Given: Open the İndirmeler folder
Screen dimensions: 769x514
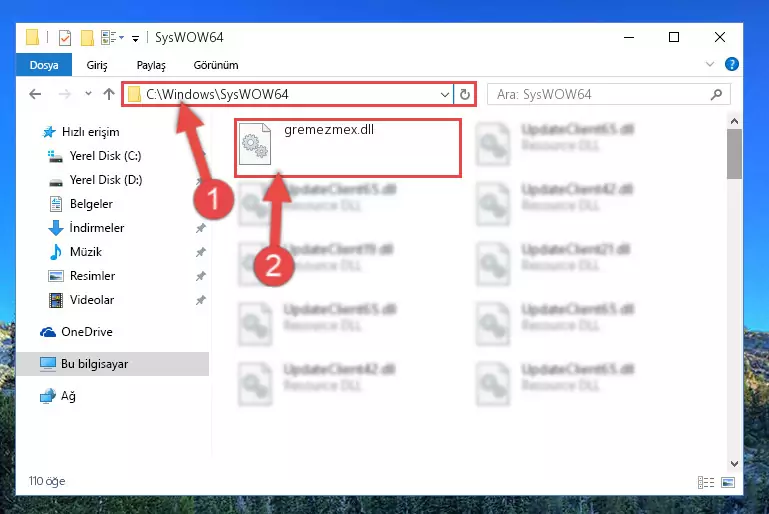Looking at the screenshot, I should click(97, 228).
